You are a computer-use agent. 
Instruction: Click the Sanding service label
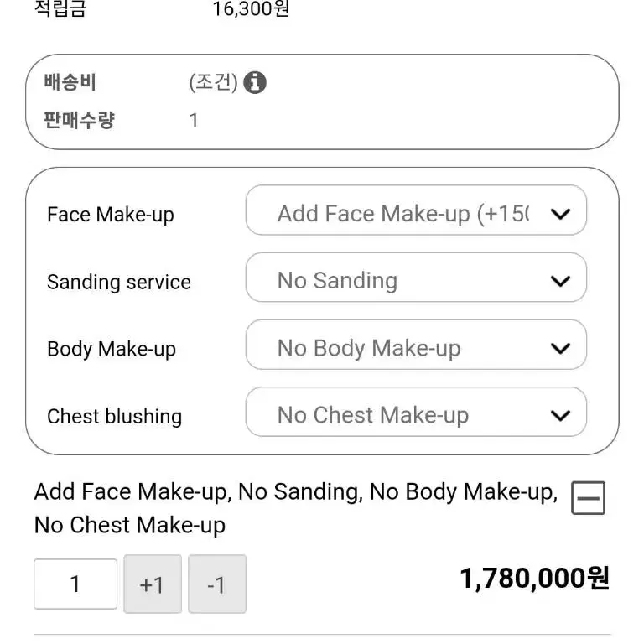tap(119, 282)
